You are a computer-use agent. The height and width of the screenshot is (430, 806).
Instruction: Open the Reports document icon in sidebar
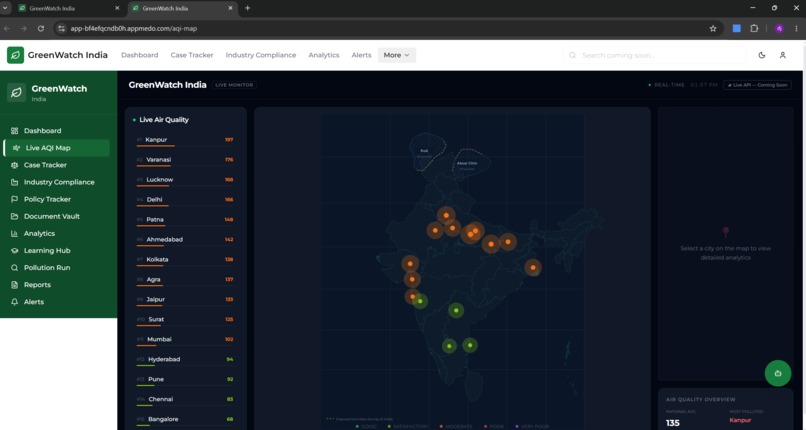tap(14, 285)
